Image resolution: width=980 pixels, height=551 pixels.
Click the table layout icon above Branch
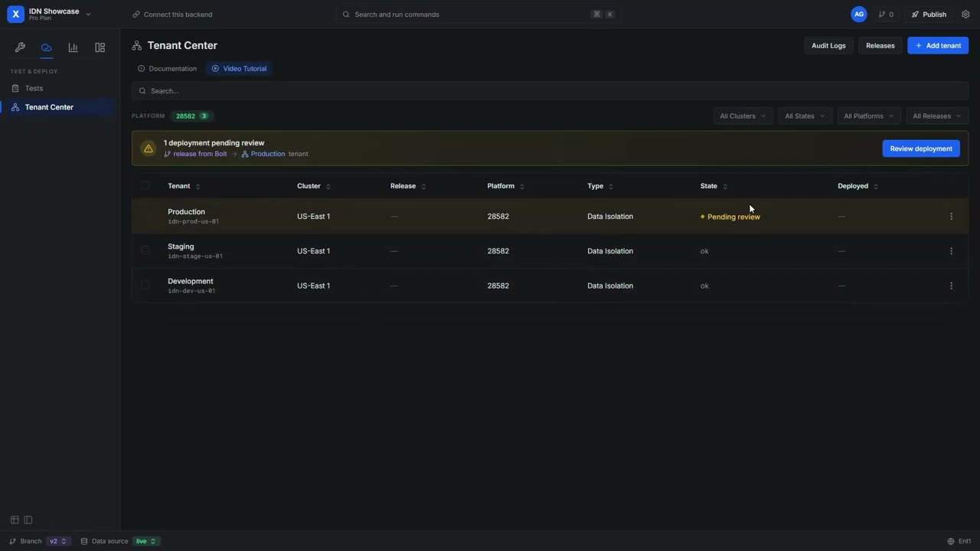tap(15, 520)
